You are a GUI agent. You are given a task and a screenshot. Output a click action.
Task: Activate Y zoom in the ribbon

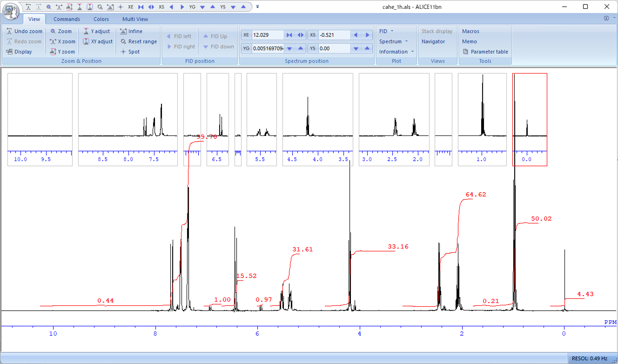pyautogui.click(x=62, y=52)
